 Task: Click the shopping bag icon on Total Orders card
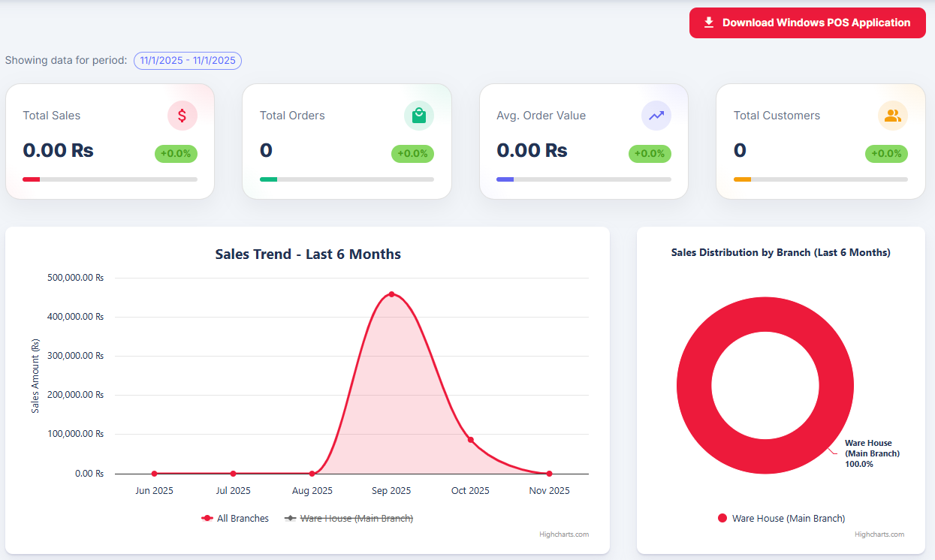pyautogui.click(x=419, y=115)
